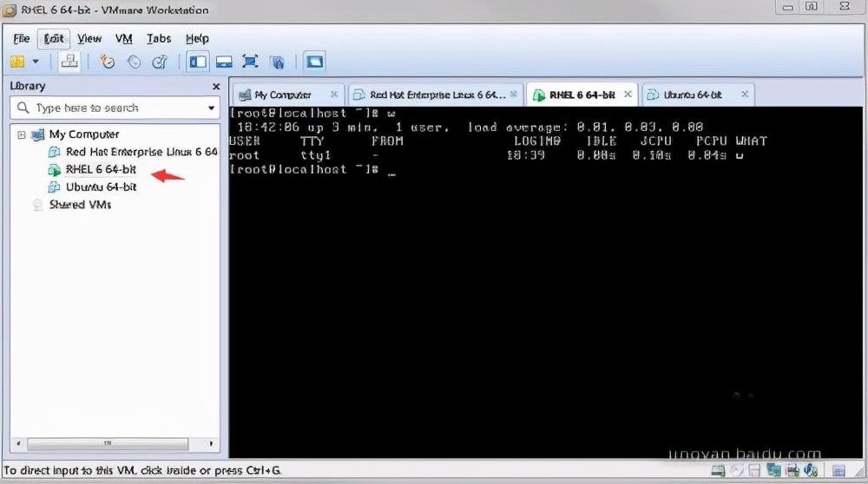Click the Shared VMs icon in tree

click(x=37, y=206)
